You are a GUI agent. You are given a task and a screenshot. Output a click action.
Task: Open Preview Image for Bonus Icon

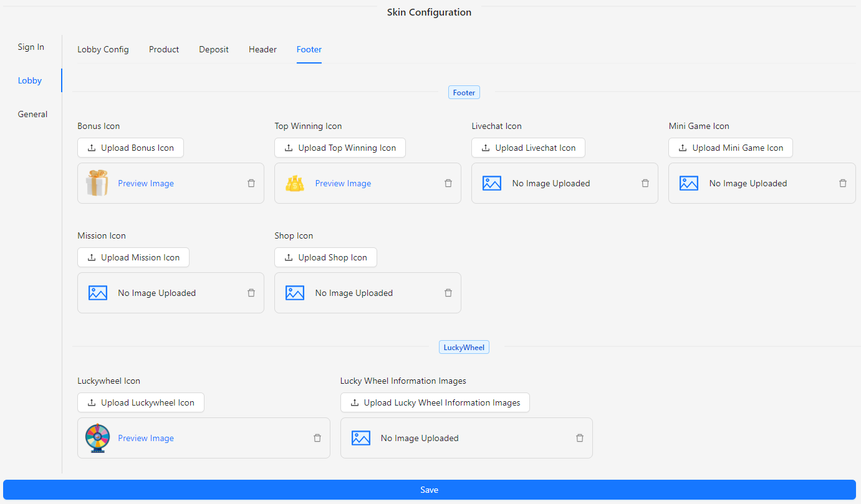(145, 183)
